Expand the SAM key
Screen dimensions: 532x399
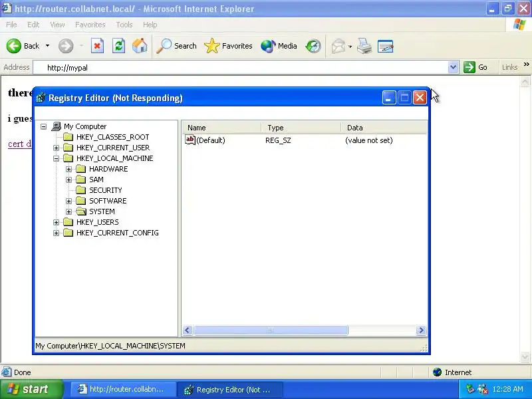tap(68, 180)
